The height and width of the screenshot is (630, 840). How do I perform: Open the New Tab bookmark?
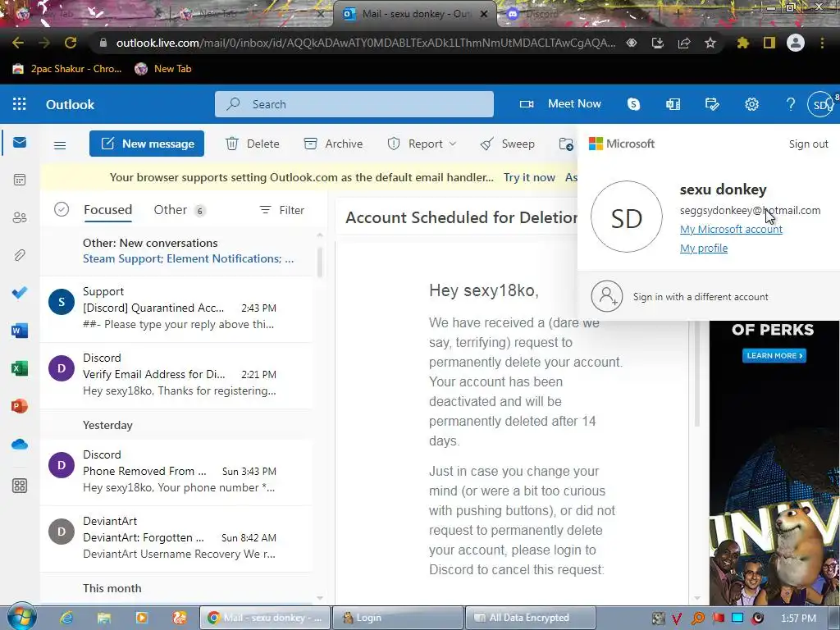point(163,69)
